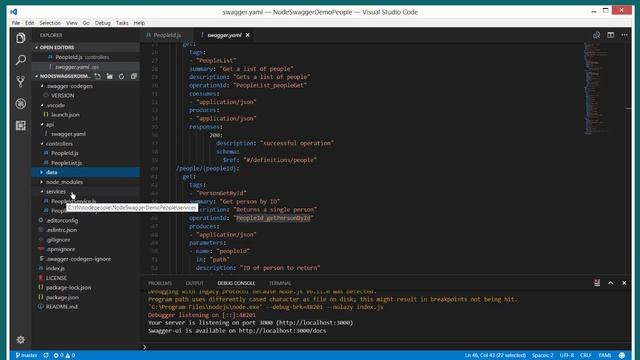Click errors and warnings count in status bar
This screenshot has width=640, height=360.
pos(64,355)
